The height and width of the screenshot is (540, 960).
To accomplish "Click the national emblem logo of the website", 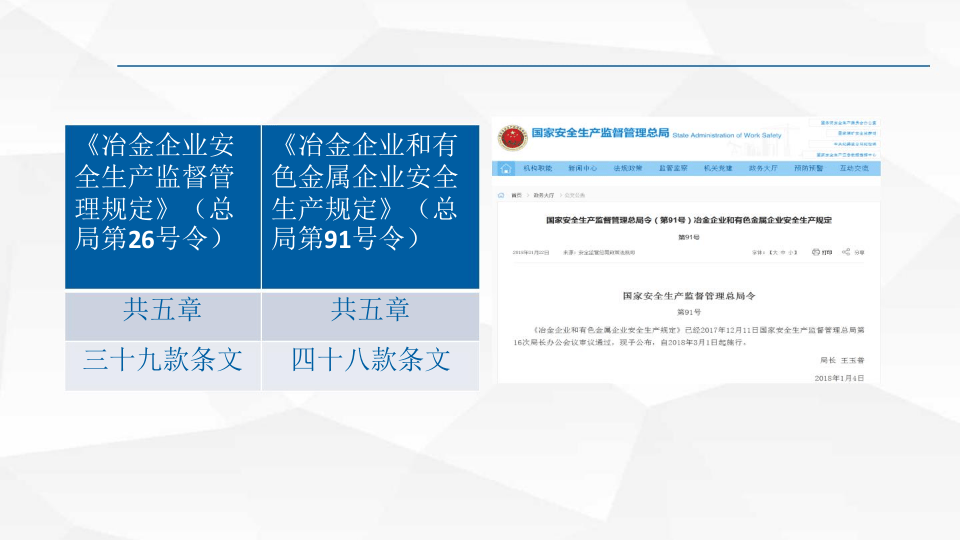I will [512, 137].
